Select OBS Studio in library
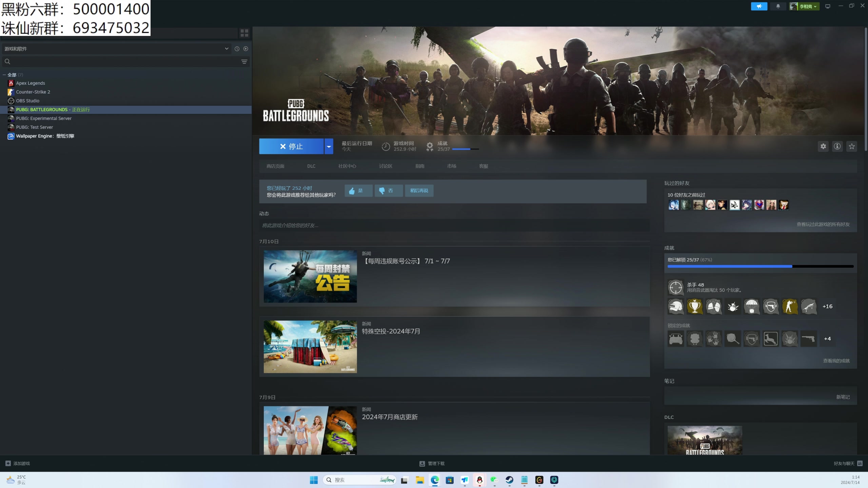Viewport: 868px width, 488px height. point(27,101)
